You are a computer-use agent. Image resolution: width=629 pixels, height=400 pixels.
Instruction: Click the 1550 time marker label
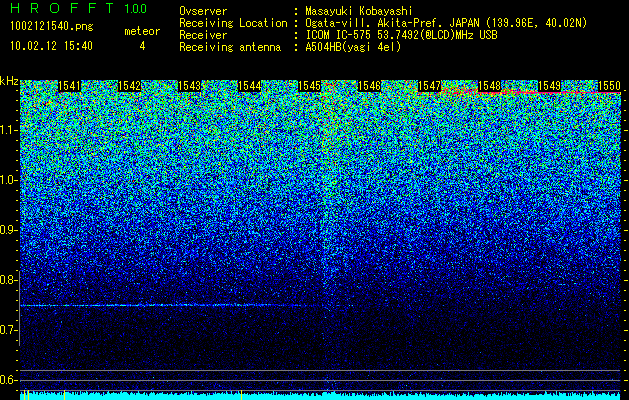609,86
